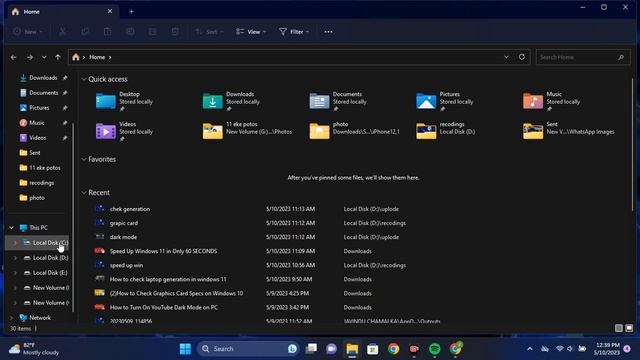Click the Paste toolbar icon
Screen dimensions: 640x360
click(x=107, y=31)
